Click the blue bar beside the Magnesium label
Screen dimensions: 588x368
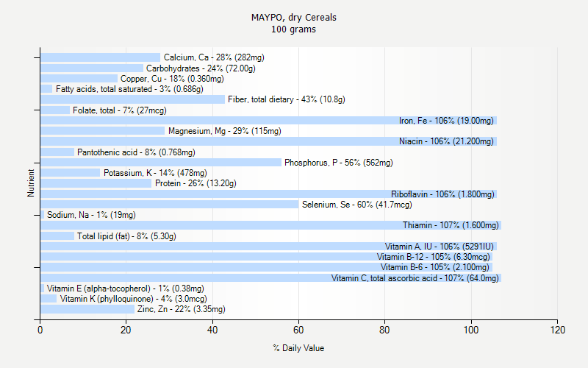103,131
